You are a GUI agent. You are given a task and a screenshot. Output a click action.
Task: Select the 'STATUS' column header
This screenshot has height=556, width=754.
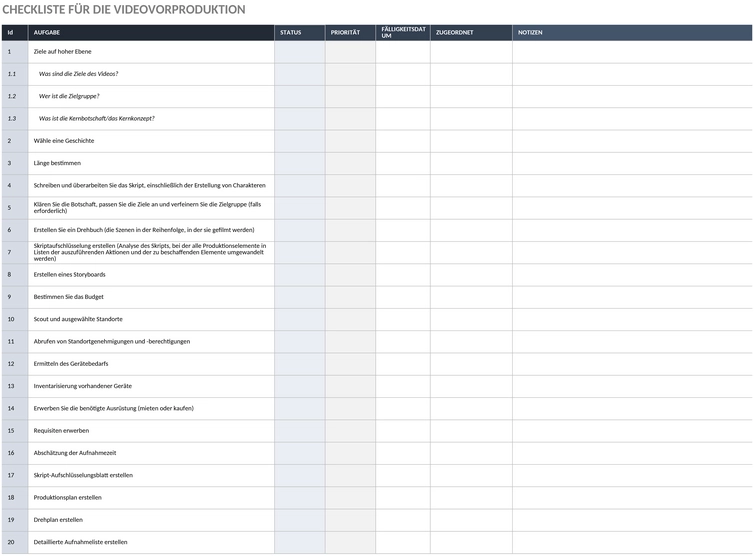click(300, 33)
